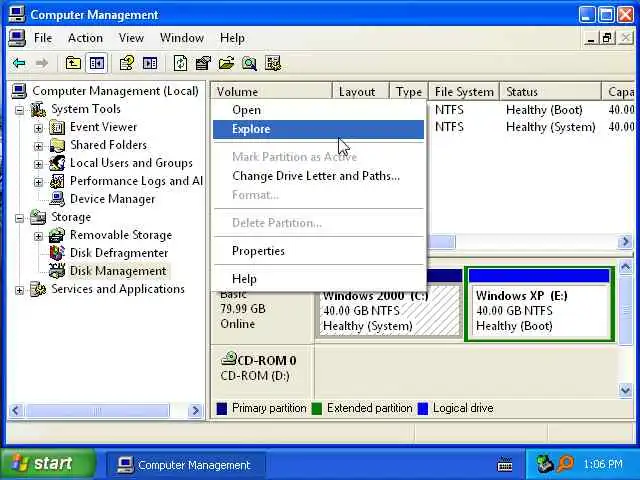Click the Help toolbar icon

[127, 63]
